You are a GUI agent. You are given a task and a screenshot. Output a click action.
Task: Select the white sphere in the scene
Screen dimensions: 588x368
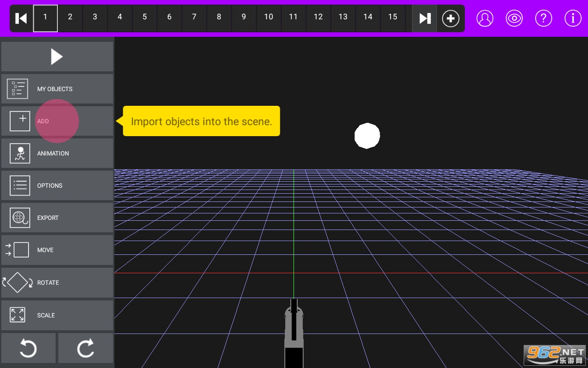(367, 136)
